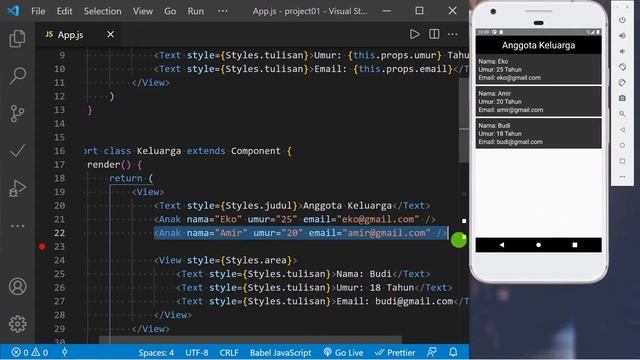Click line number 16 in gutter

60,151
